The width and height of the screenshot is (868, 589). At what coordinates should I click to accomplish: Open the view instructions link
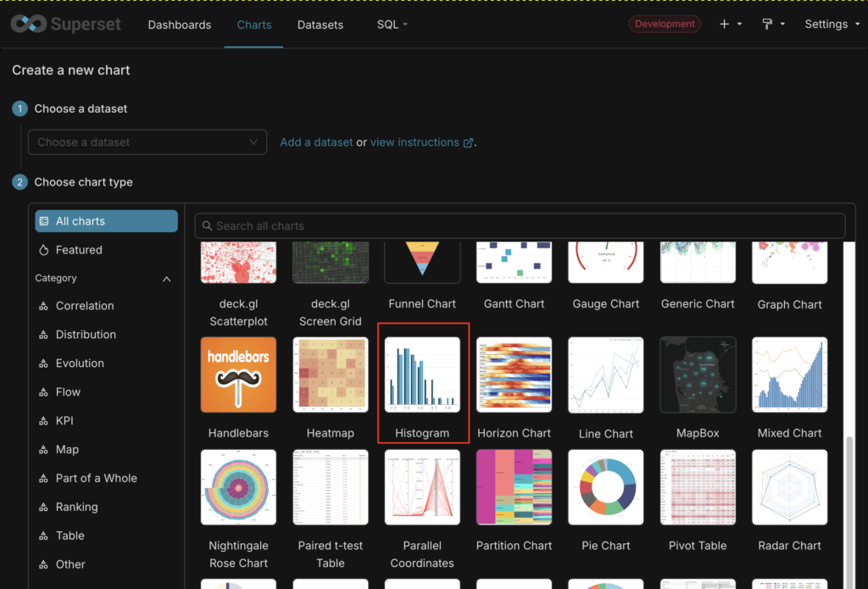pyautogui.click(x=420, y=142)
